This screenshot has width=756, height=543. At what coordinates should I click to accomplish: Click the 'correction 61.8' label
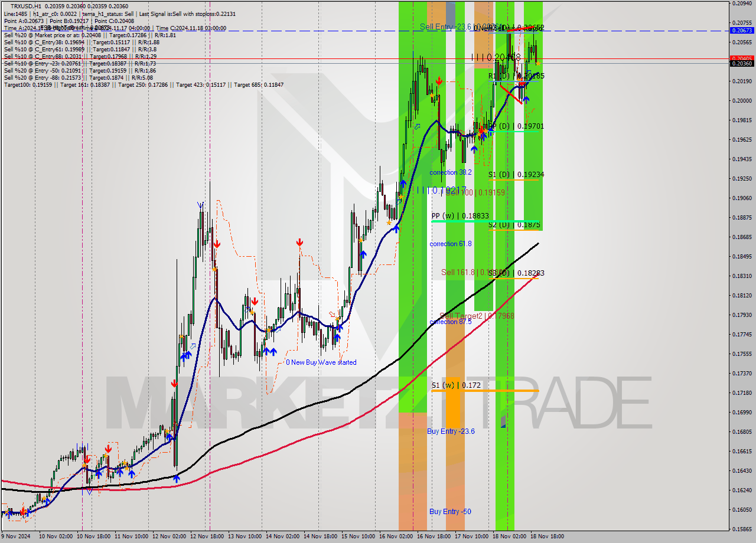pyautogui.click(x=451, y=244)
